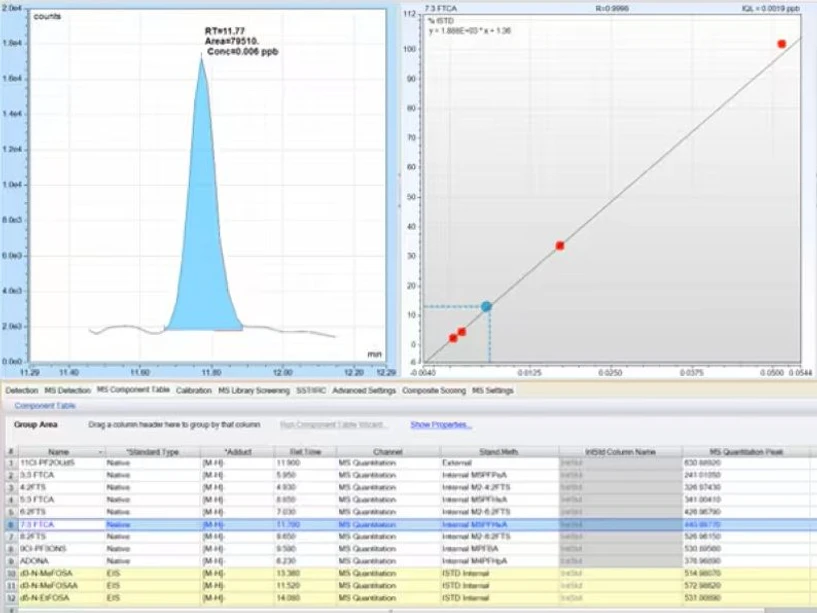Open the Advanced Settings tab

tap(364, 390)
